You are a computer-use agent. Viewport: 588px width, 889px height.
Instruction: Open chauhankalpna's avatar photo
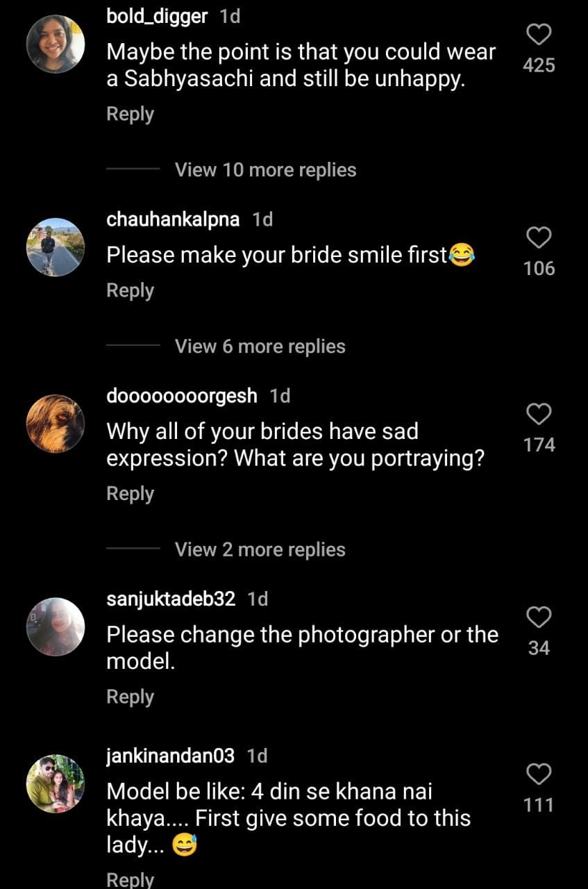point(56,247)
